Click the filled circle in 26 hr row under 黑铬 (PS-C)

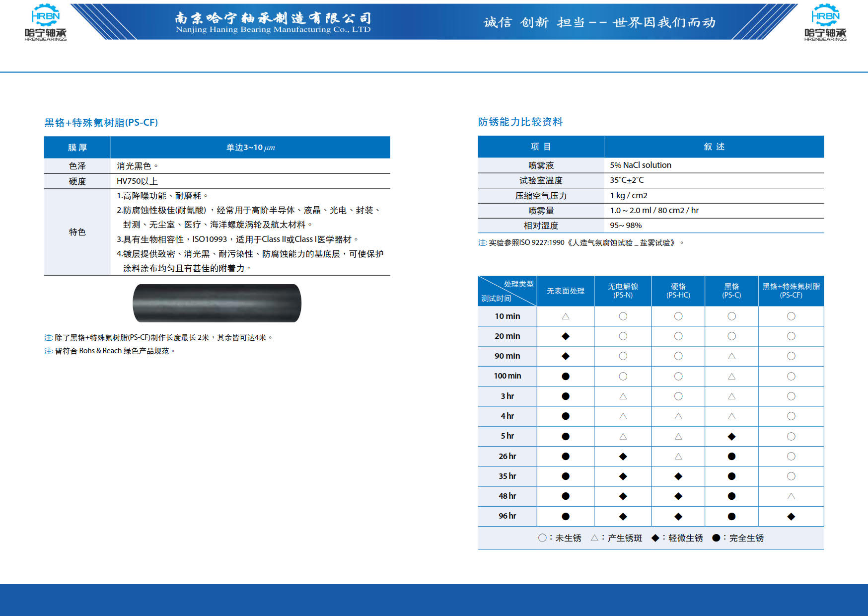tap(731, 456)
